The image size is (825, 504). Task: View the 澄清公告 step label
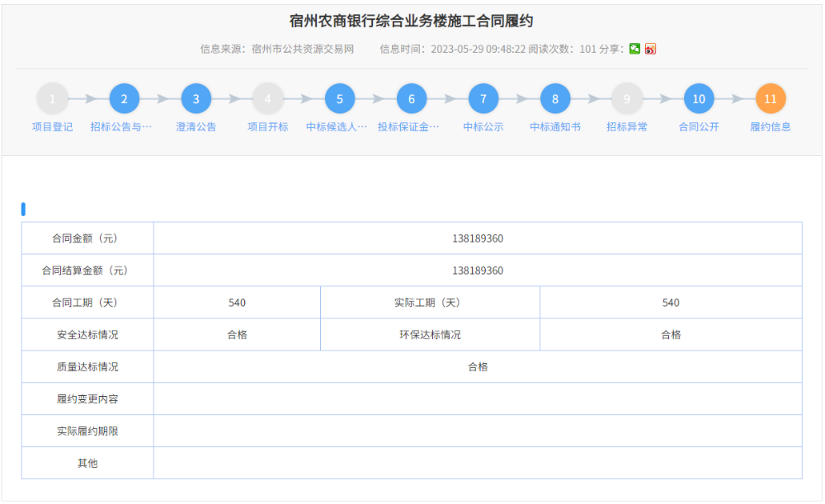pos(196,127)
